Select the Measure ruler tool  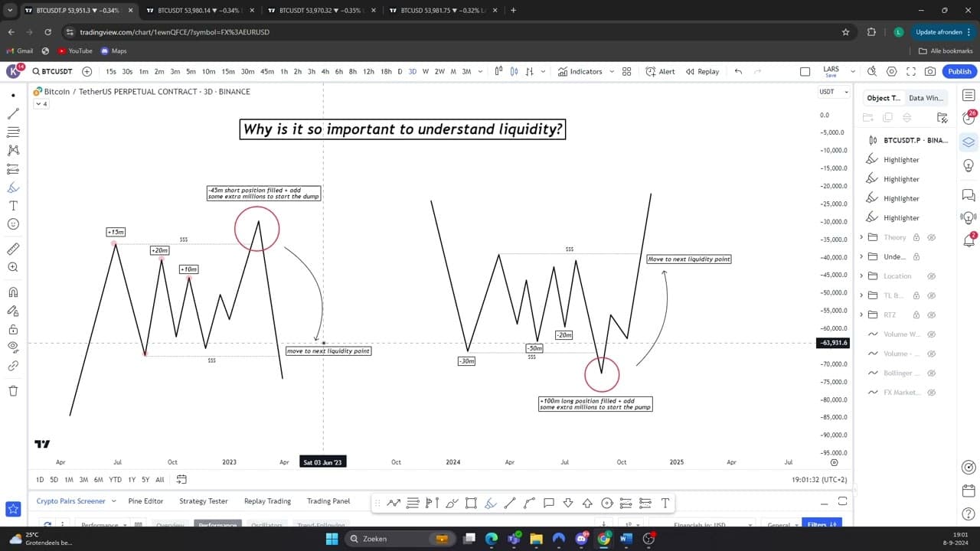[13, 249]
